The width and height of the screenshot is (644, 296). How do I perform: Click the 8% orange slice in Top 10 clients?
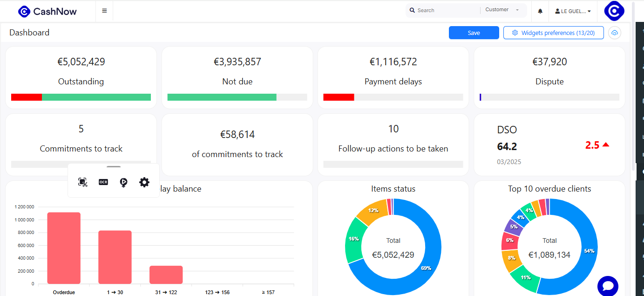pos(511,258)
